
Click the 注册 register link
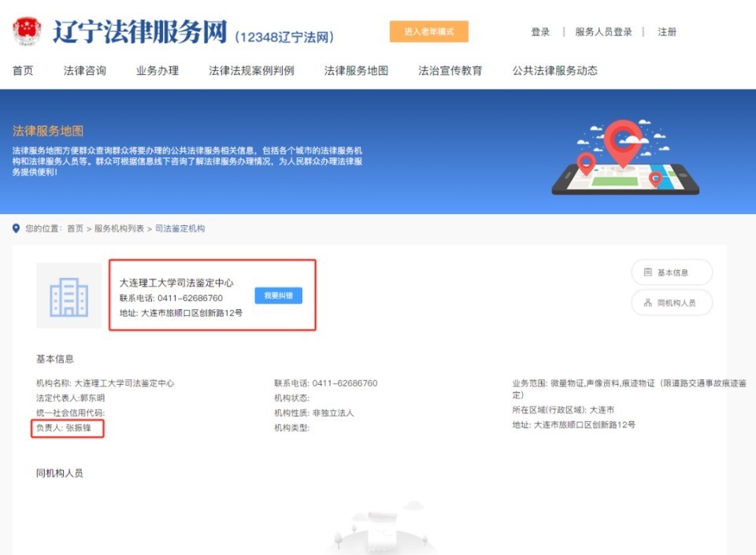click(667, 32)
